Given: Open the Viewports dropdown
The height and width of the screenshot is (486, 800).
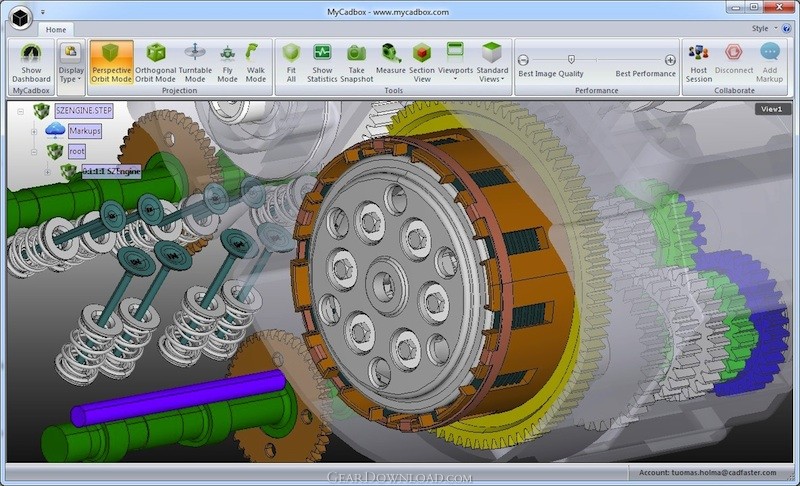Looking at the screenshot, I should tap(455, 61).
